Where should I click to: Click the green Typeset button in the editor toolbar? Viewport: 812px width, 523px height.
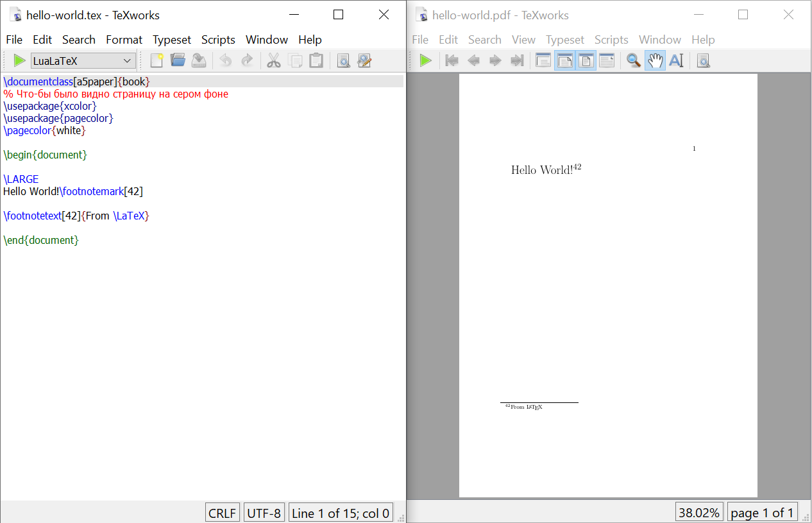pos(19,61)
